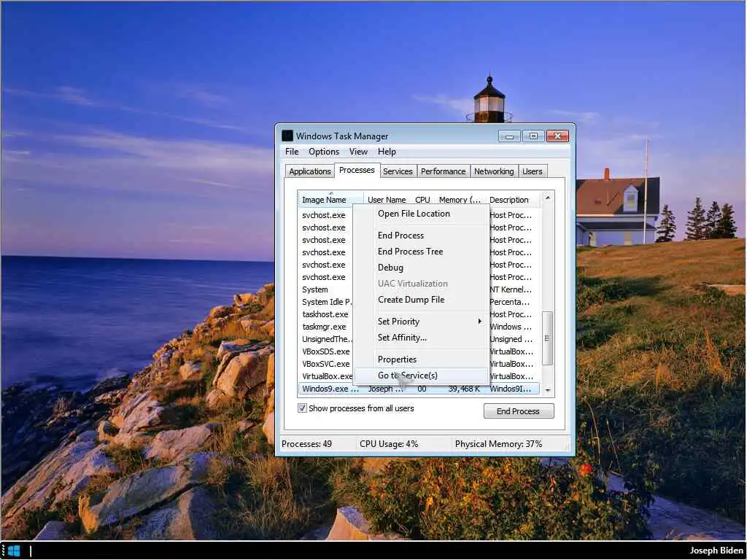Open Properties from the context menu
The height and width of the screenshot is (560, 747).
tap(422, 359)
